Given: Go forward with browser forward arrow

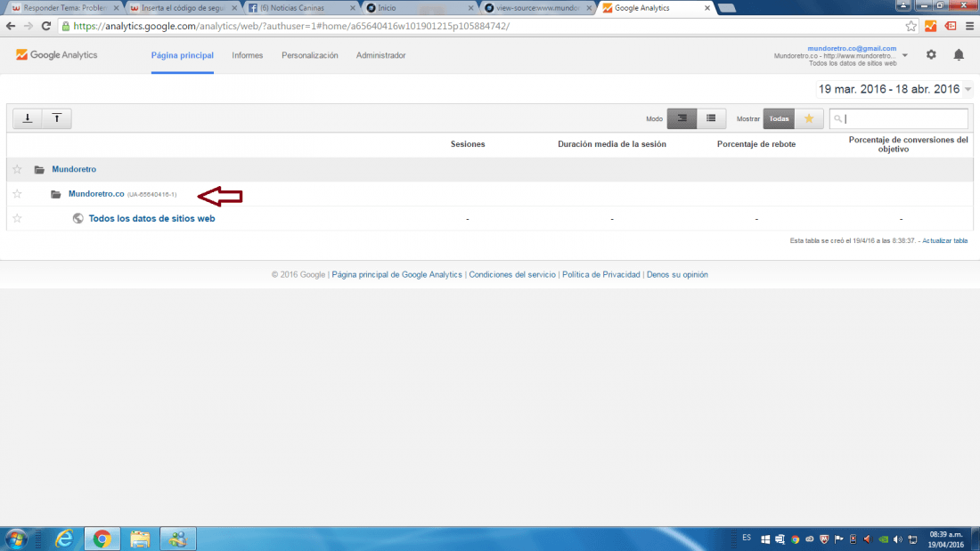Looking at the screenshot, I should pos(29,26).
